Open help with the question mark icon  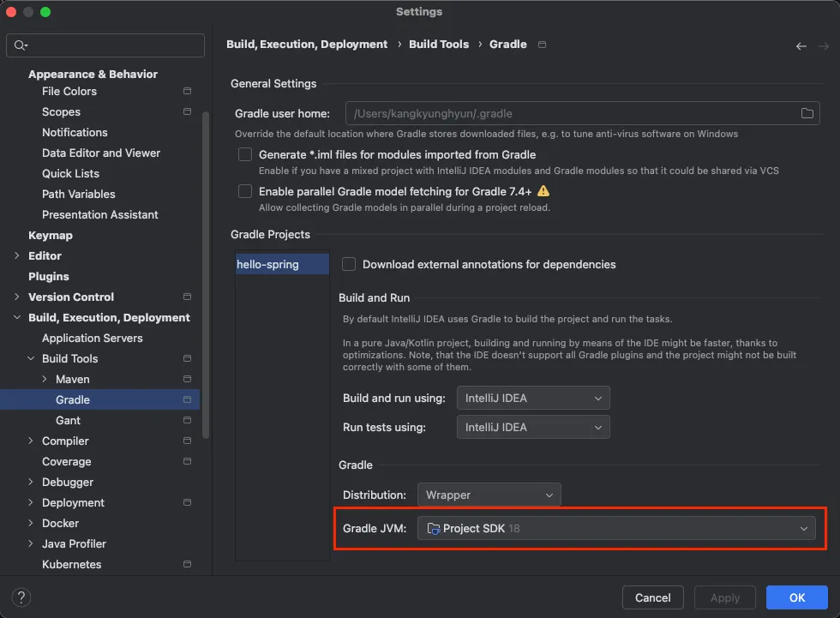pos(21,597)
